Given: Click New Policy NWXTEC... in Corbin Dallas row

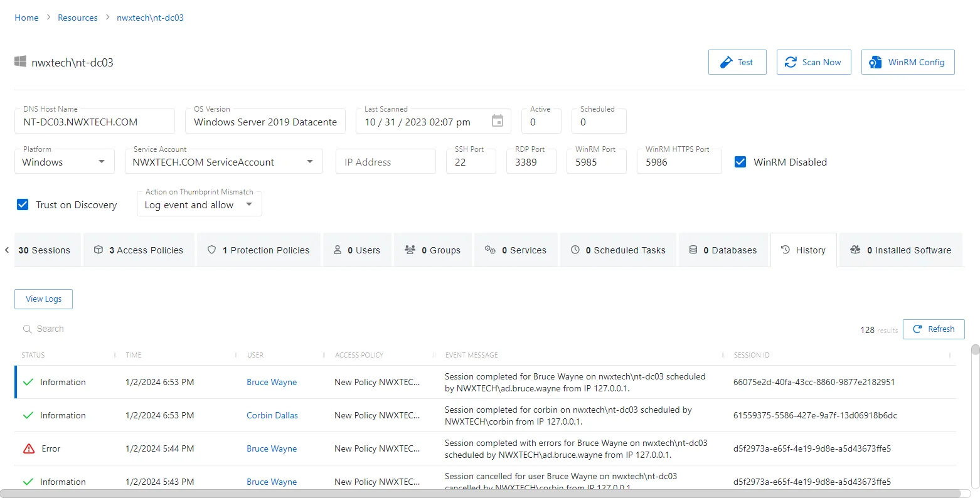Looking at the screenshot, I should click(x=377, y=415).
